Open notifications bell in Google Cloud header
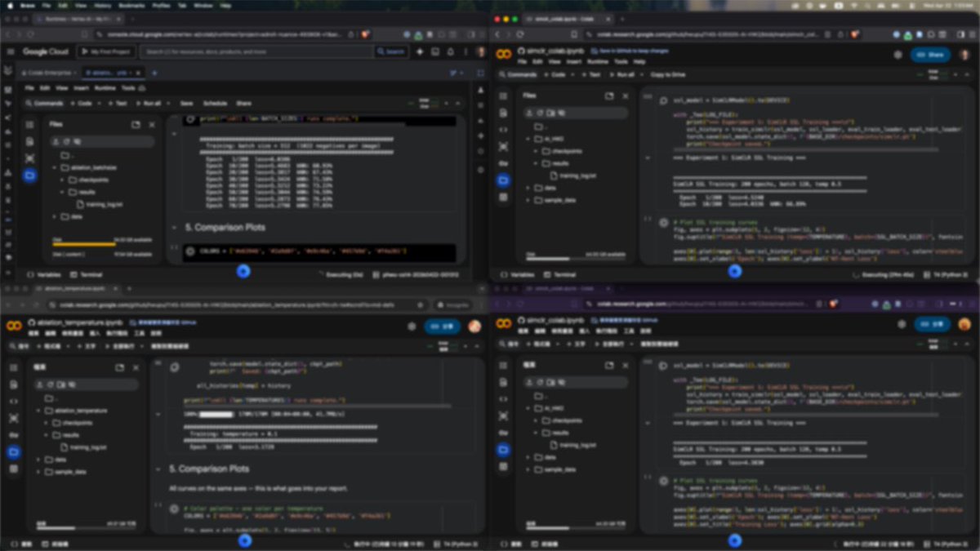980x551 pixels. 450,51
